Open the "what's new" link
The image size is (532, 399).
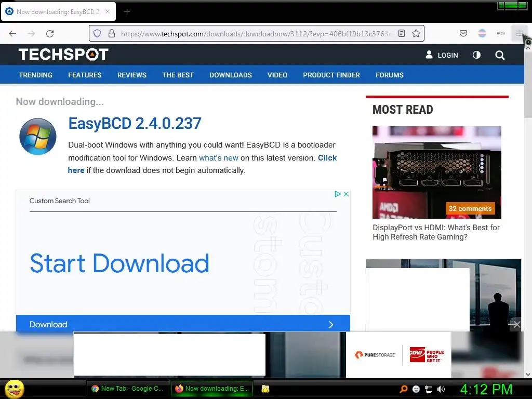point(219,158)
